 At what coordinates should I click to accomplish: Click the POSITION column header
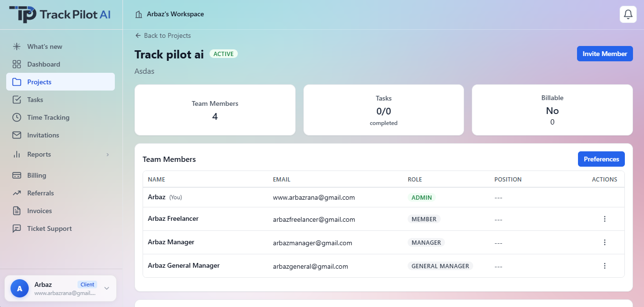(x=508, y=180)
